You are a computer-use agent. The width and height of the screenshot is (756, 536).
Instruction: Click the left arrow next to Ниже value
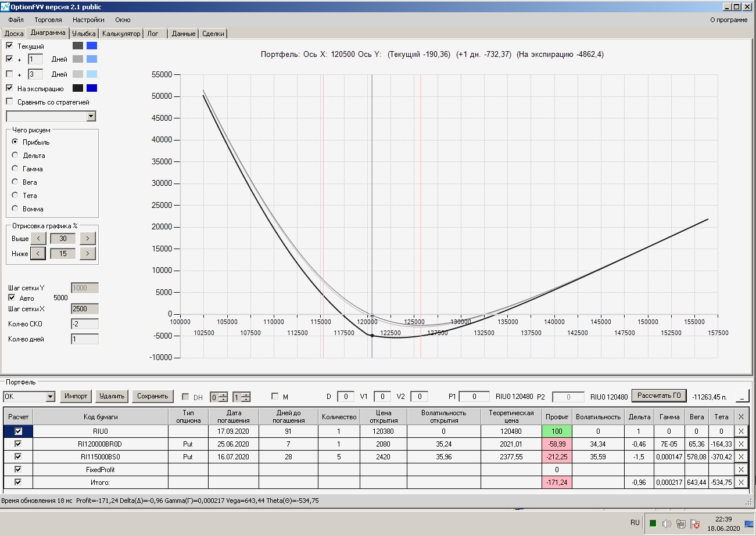(x=38, y=253)
